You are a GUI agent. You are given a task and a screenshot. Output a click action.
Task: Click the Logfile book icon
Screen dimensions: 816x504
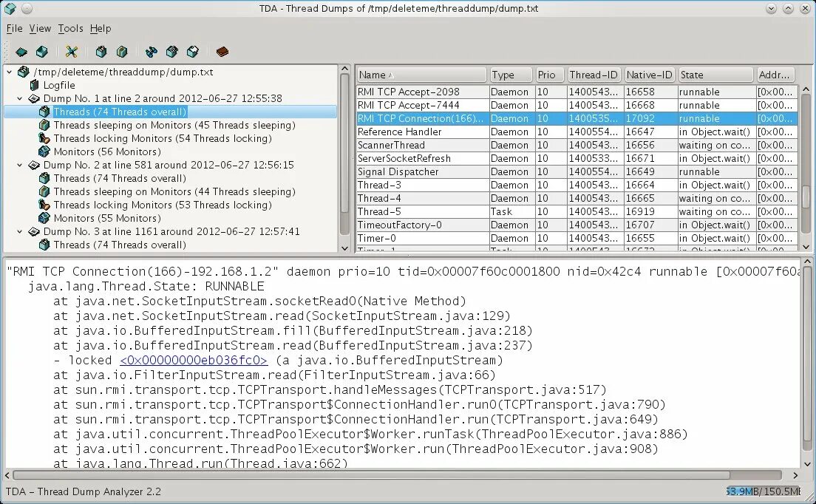click(x=34, y=85)
